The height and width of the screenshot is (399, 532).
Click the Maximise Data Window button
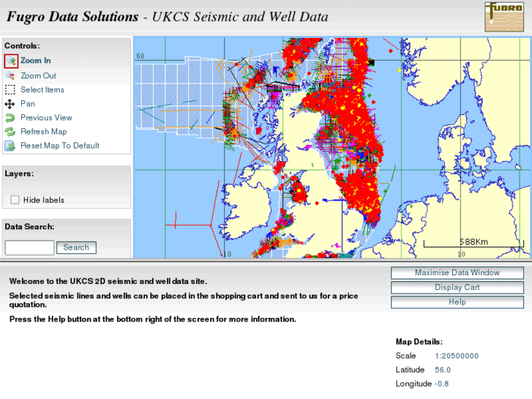[457, 272]
